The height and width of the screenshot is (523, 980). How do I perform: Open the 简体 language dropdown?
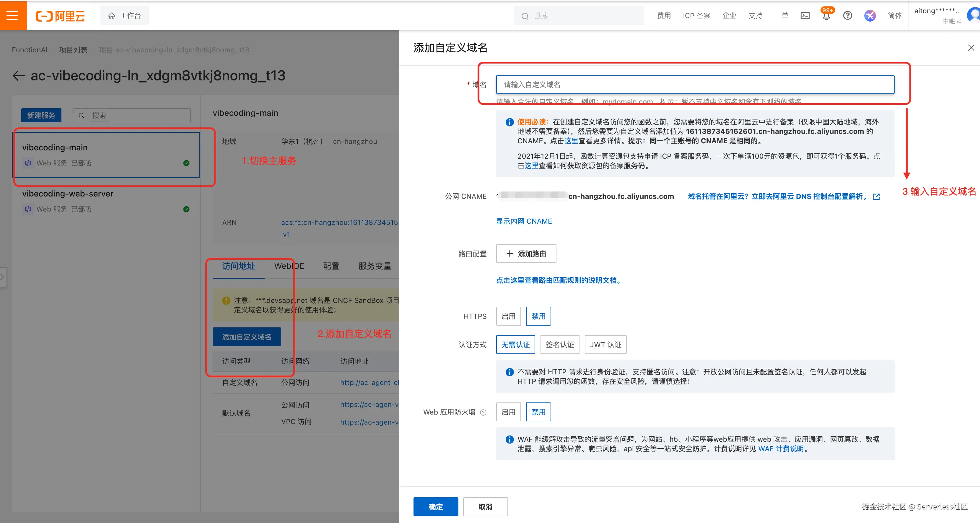coord(894,16)
